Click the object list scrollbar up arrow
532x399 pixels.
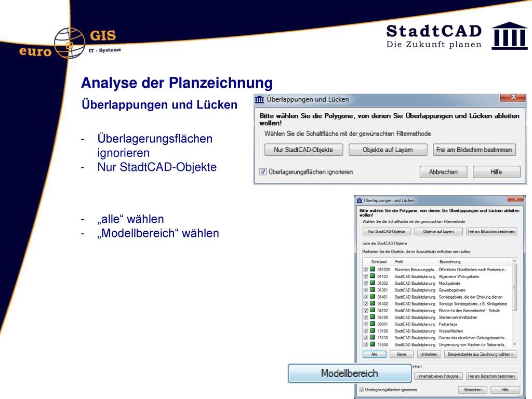[x=514, y=261]
